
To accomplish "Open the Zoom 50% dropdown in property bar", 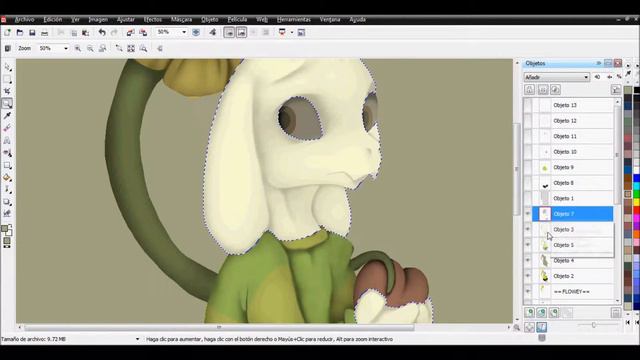I will (66, 48).
